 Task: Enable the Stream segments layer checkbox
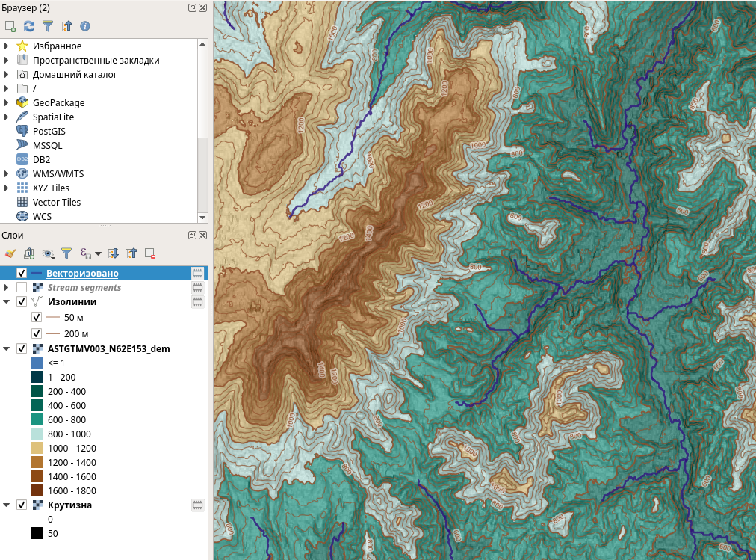tap(22, 288)
